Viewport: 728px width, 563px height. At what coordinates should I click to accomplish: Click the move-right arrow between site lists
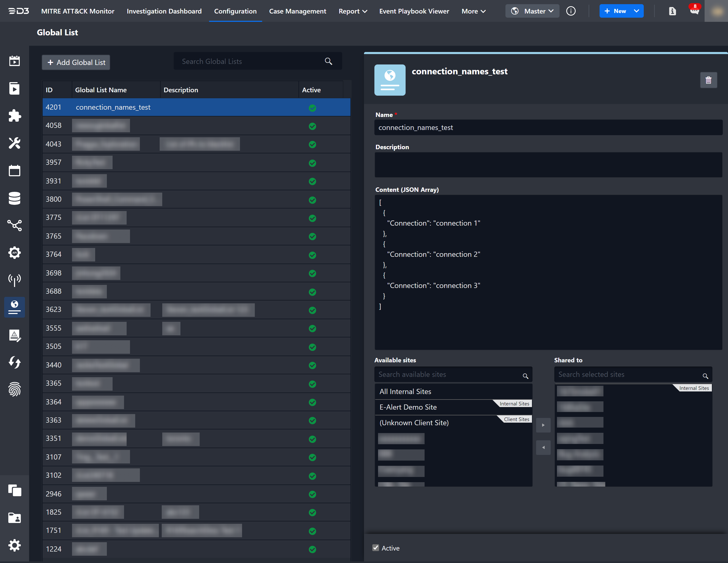[x=543, y=425]
